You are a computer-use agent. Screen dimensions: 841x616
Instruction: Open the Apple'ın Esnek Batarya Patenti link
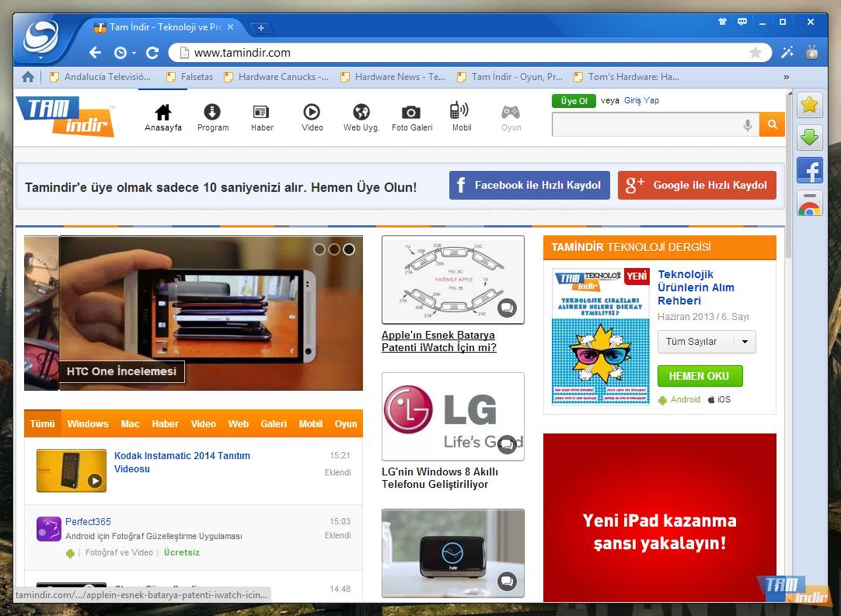coord(439,341)
